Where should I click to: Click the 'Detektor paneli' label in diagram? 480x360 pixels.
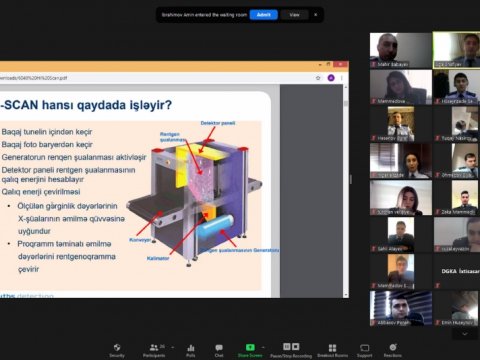[x=218, y=123]
